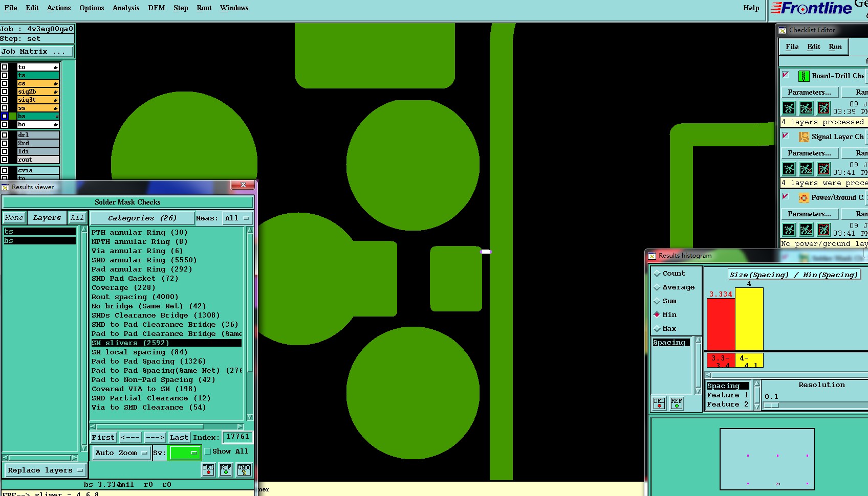
Task: Open the Sv green severity dropdown
Action: point(184,453)
